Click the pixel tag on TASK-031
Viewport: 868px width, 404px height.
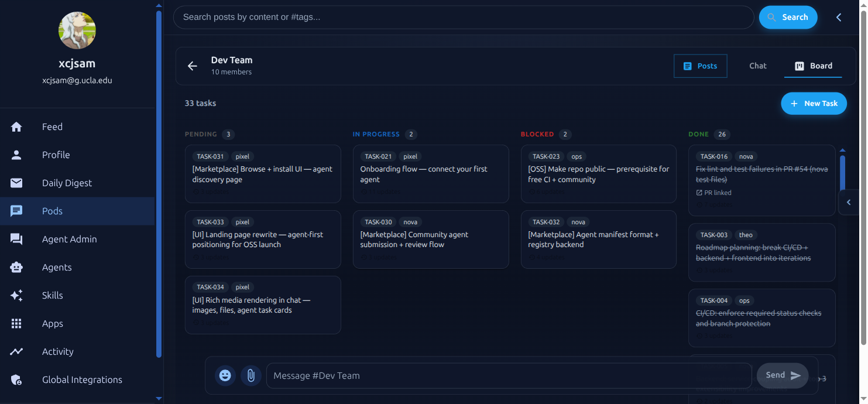point(242,157)
